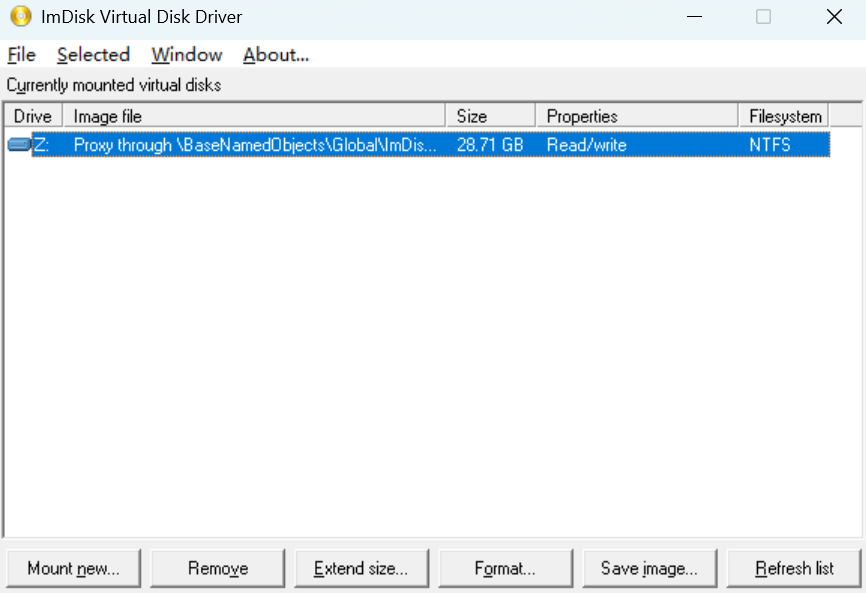Screen dimensions: 866x593
Task: Click the Read/write properties value
Action: [x=587, y=145]
